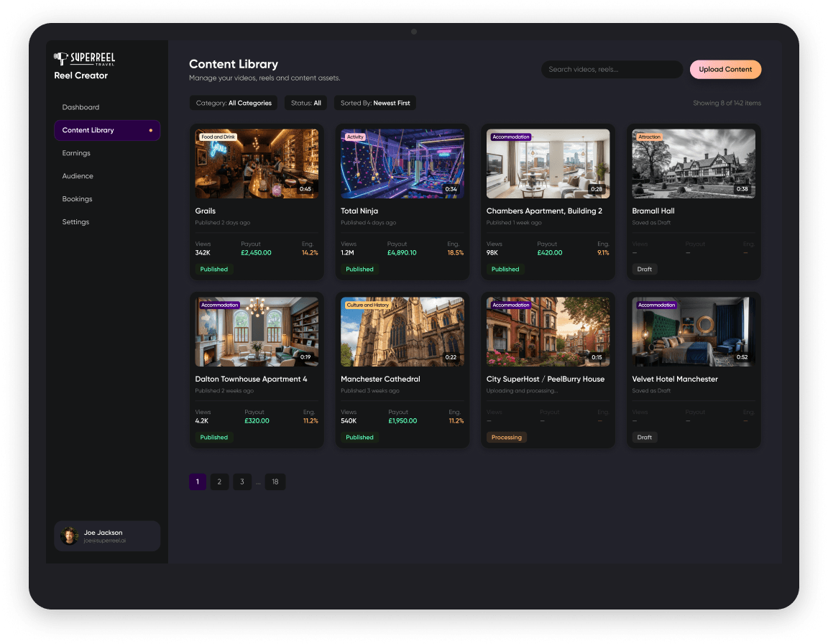Open the Audience section
Screen dimensions: 828x644
pos(78,176)
